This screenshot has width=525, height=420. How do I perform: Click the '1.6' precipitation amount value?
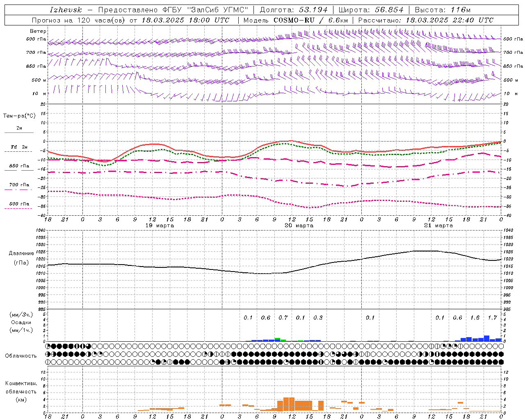pos(475,318)
